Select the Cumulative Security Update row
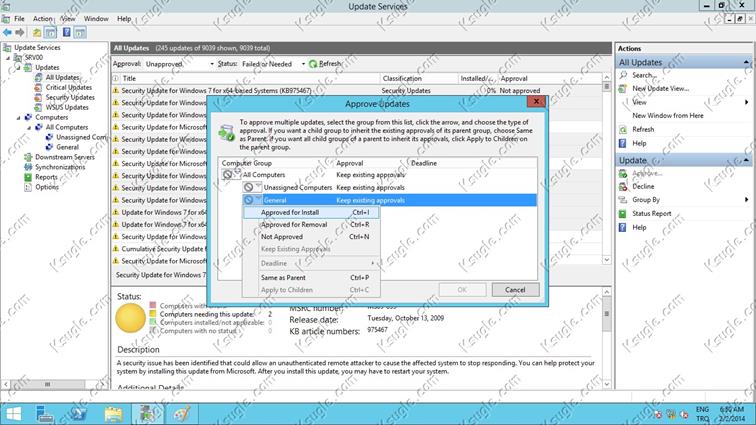 point(160,249)
